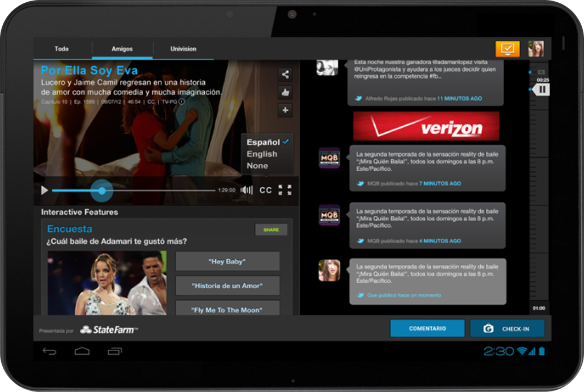This screenshot has width=584, height=392.
Task: Open the Por Ella Soy Eva title
Action: tap(90, 70)
